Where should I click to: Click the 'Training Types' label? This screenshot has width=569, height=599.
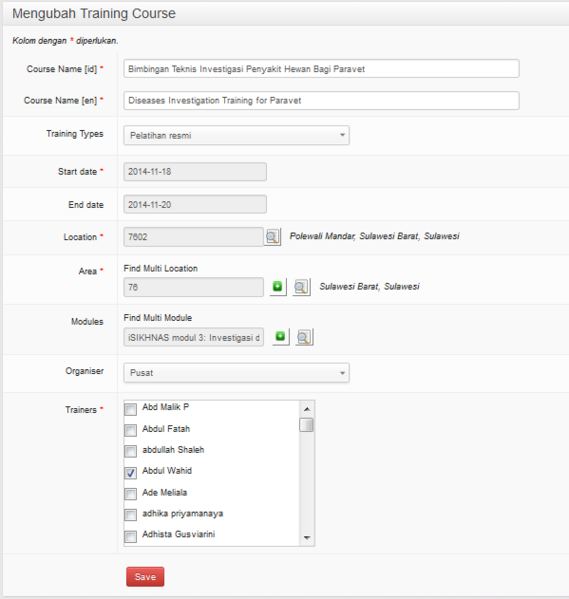[x=75, y=134]
